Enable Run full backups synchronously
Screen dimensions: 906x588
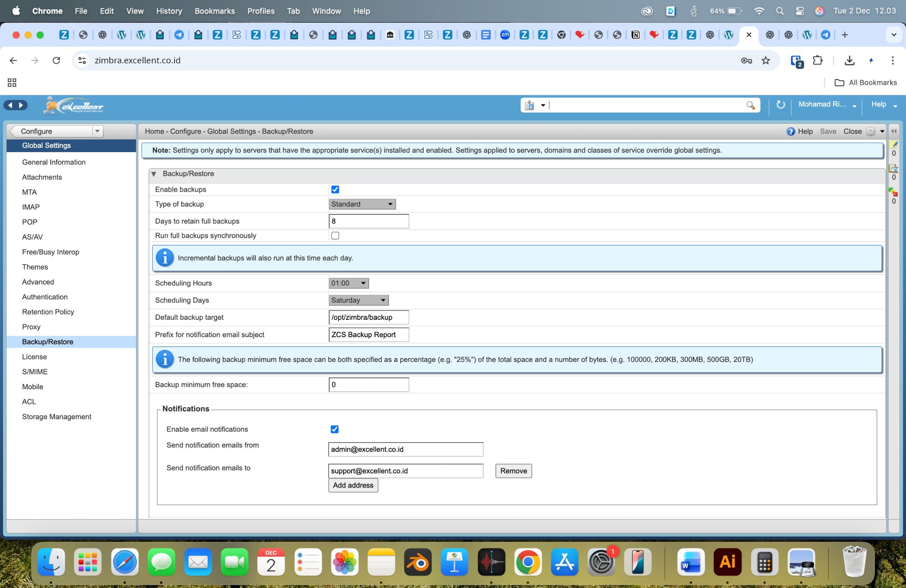(x=335, y=236)
